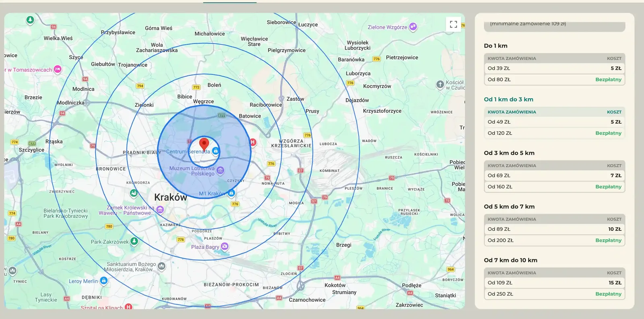
Task: Select hospital marker near Batowice
Action: 253,142
